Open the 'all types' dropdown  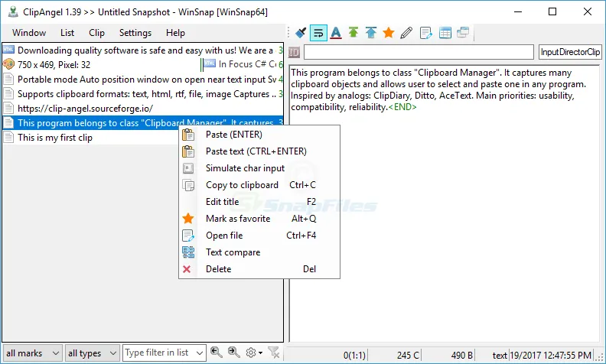[x=92, y=353]
